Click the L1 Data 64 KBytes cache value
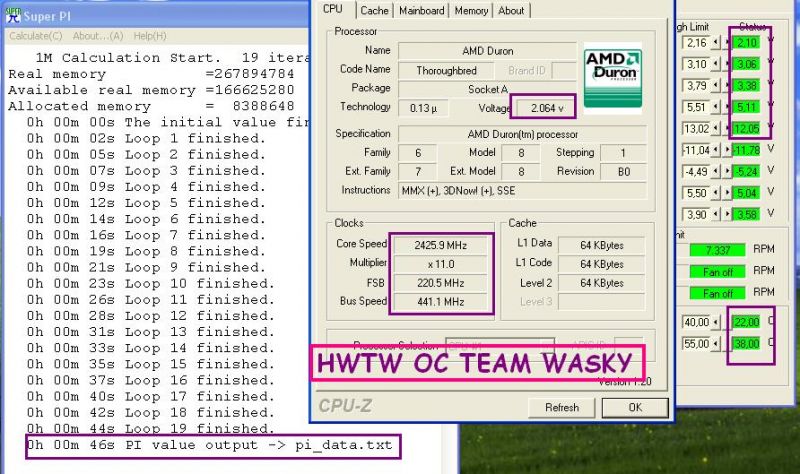The width and height of the screenshot is (800, 474). pyautogui.click(x=602, y=245)
